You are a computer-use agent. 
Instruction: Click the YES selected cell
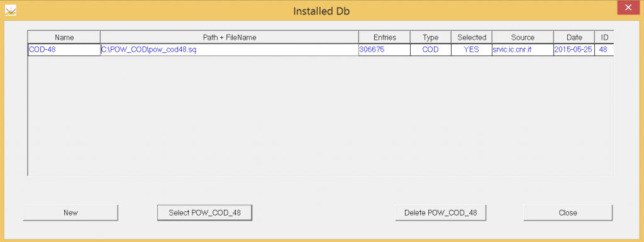point(472,49)
